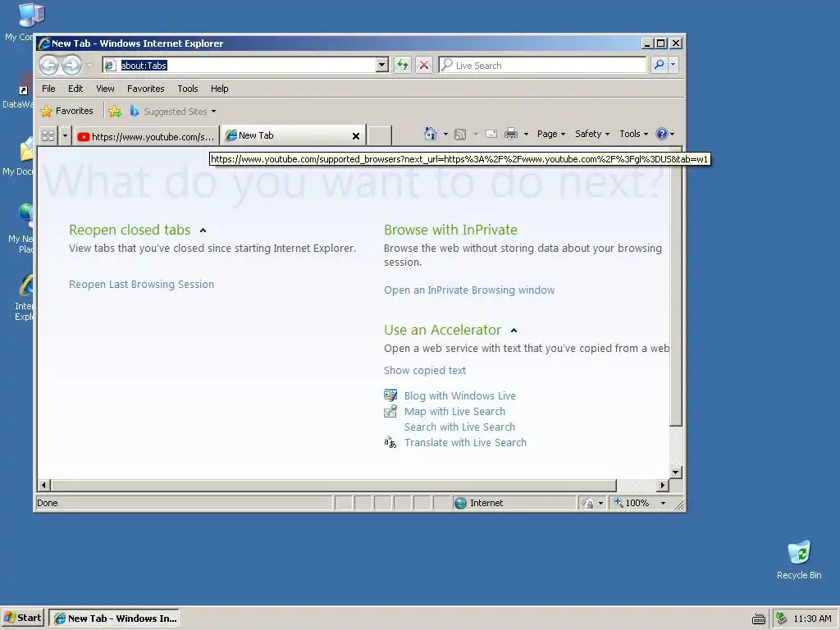The width and height of the screenshot is (840, 630).
Task: Click the Map with Live Search link
Action: tap(454, 412)
